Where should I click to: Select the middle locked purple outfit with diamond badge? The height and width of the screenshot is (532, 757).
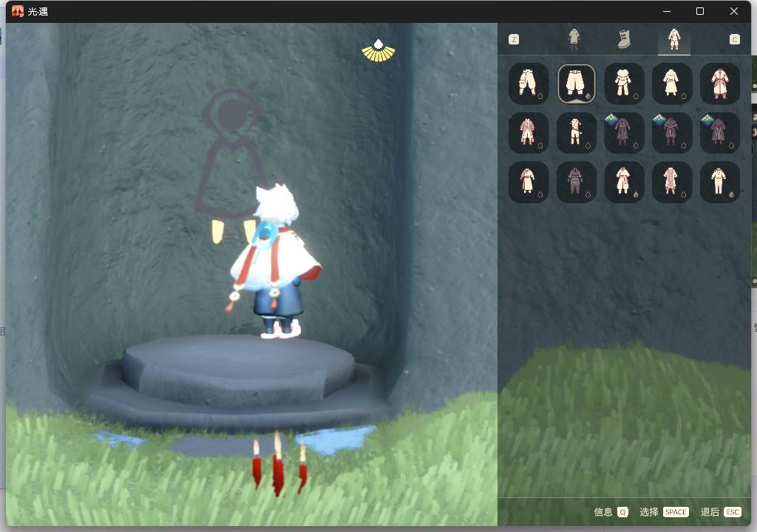(671, 133)
